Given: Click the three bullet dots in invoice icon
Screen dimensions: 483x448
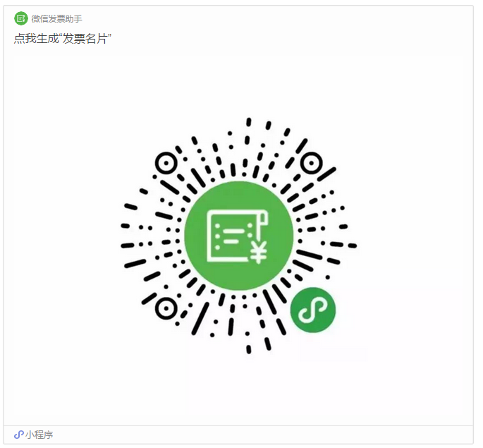Looking at the screenshot, I should point(217,236).
